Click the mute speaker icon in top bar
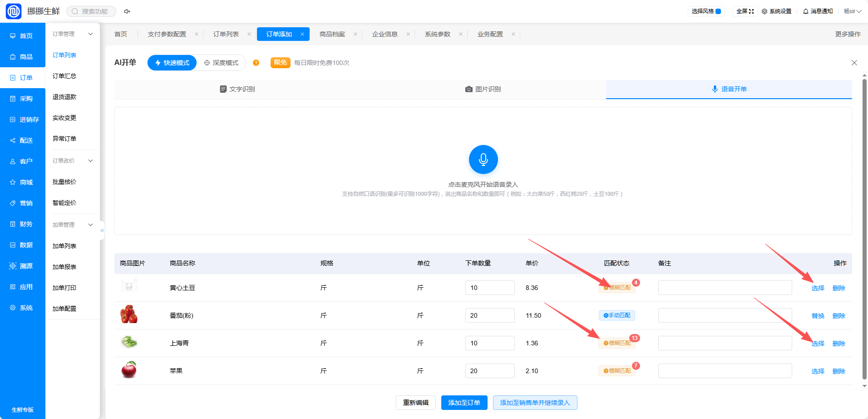This screenshot has width=868, height=419. pos(127,11)
